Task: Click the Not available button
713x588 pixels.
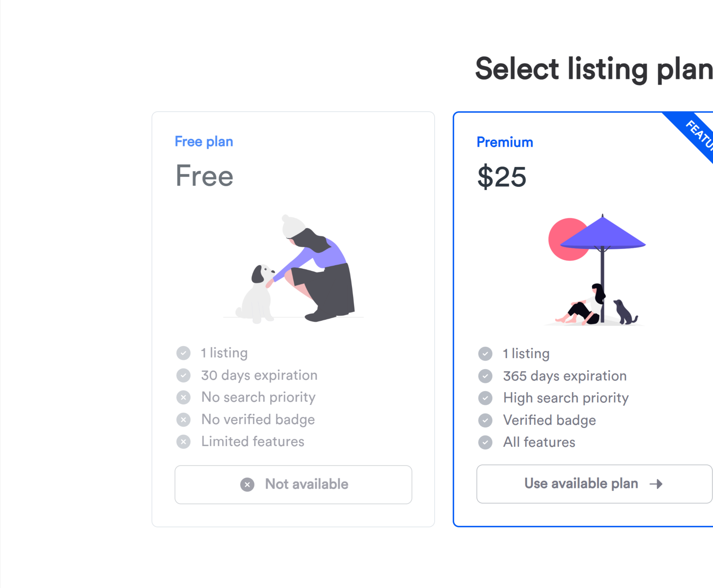Action: (293, 484)
